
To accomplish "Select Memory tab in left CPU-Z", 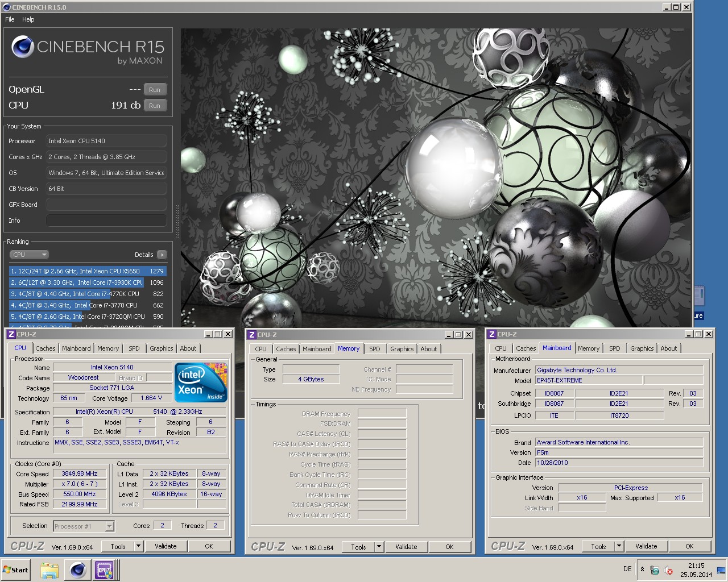I will point(108,348).
